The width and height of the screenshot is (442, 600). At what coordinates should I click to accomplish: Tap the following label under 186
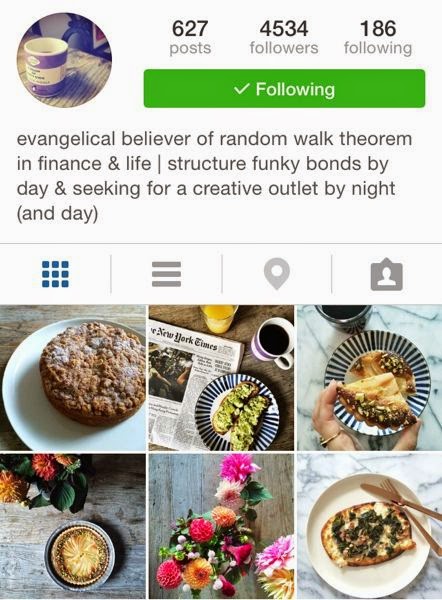pos(378,49)
